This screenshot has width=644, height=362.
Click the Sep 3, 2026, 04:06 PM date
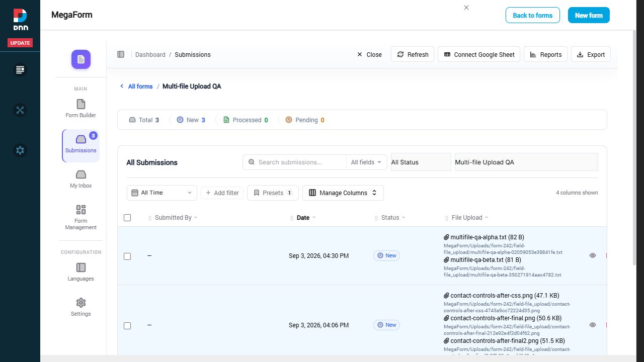[318, 325]
